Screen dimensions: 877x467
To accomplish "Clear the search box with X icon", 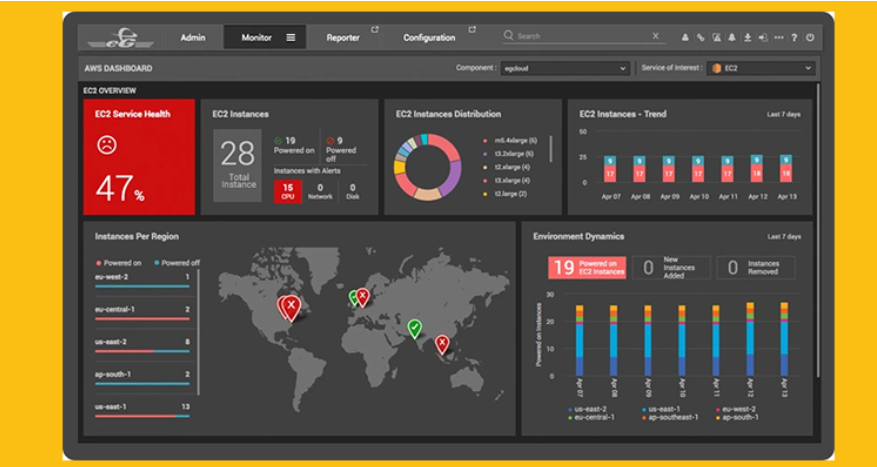I will (656, 36).
